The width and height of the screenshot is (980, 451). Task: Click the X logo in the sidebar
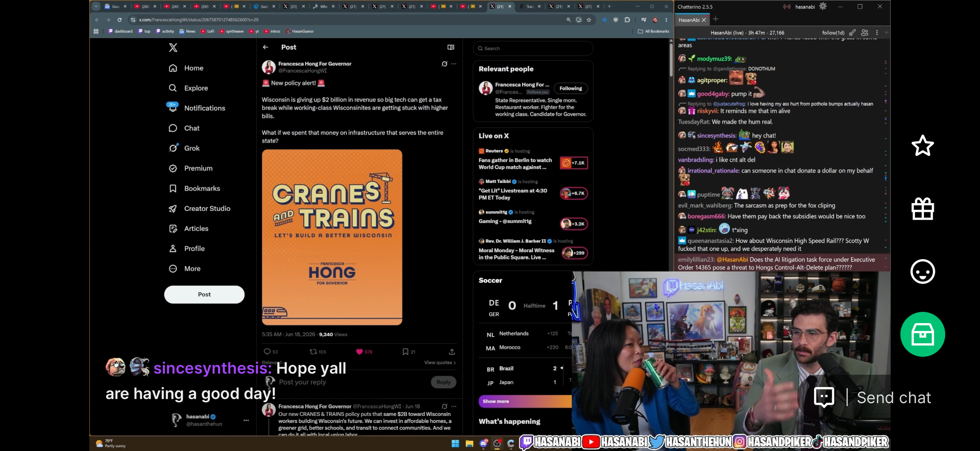[x=173, y=48]
